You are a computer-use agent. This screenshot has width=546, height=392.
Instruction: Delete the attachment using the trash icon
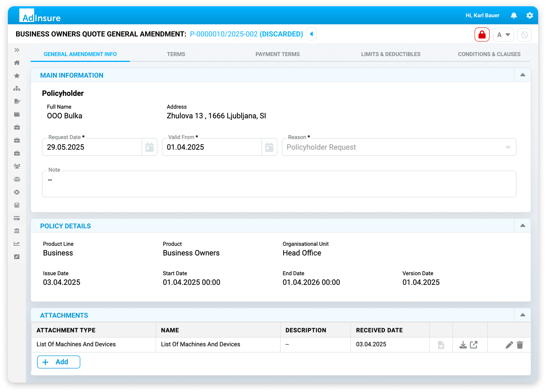coord(520,345)
